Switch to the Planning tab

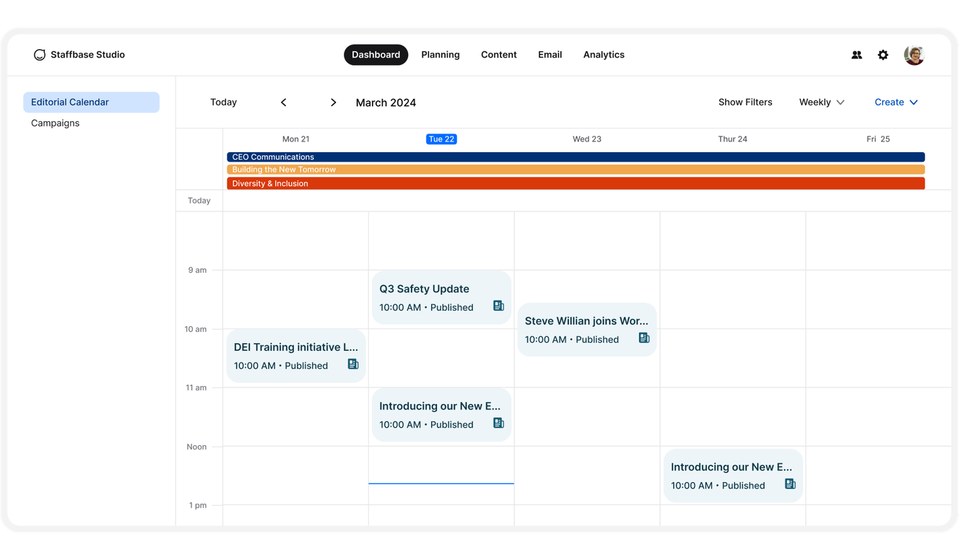tap(441, 54)
